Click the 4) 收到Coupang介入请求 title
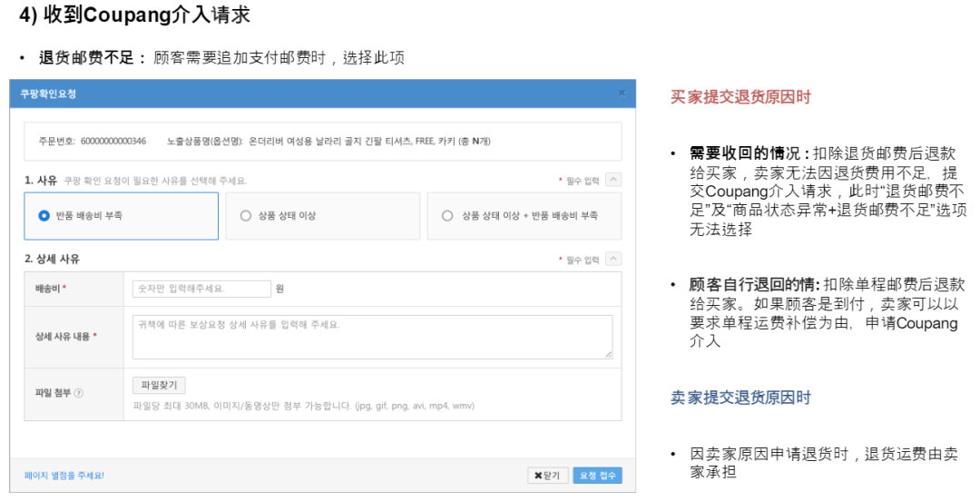 tap(134, 15)
